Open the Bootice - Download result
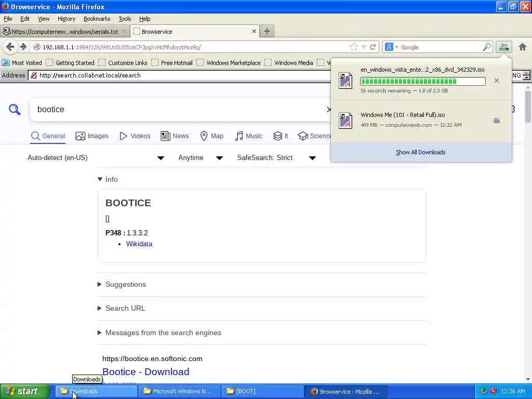Screen dimensions: 532x399 click(146, 372)
